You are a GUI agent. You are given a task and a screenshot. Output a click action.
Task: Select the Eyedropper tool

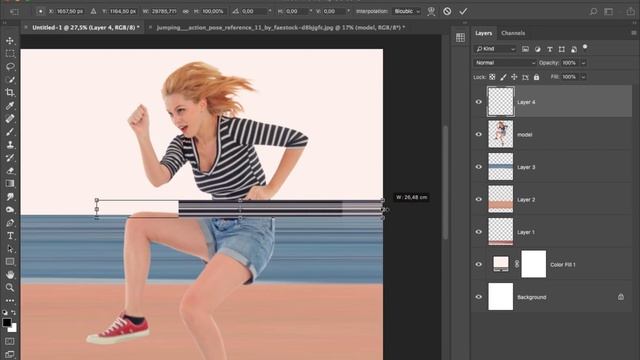(10, 106)
